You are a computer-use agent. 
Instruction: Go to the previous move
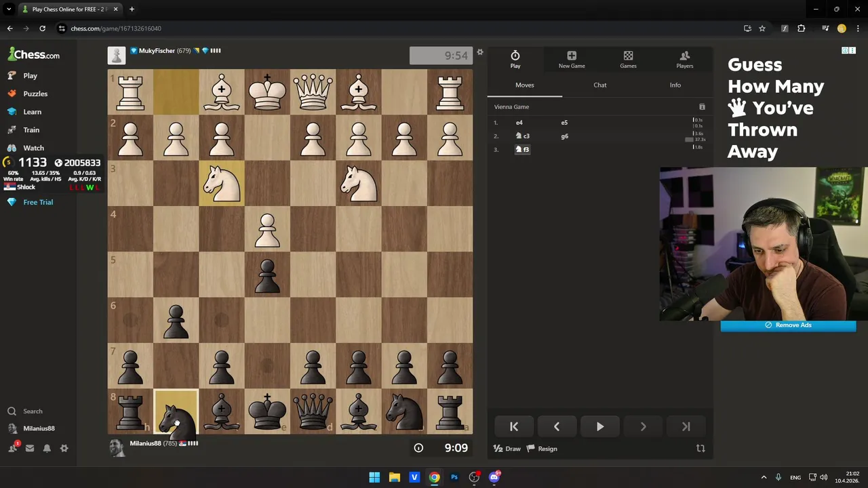(557, 427)
